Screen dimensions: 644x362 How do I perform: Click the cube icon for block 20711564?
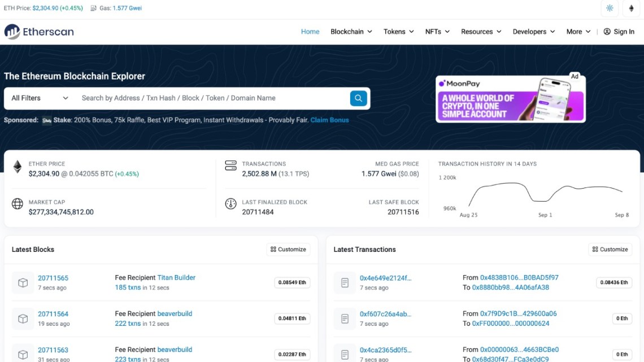(x=23, y=319)
